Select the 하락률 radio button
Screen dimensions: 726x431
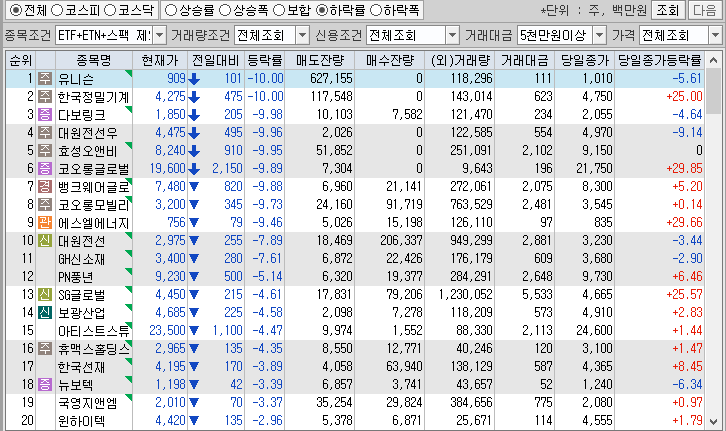[321, 10]
